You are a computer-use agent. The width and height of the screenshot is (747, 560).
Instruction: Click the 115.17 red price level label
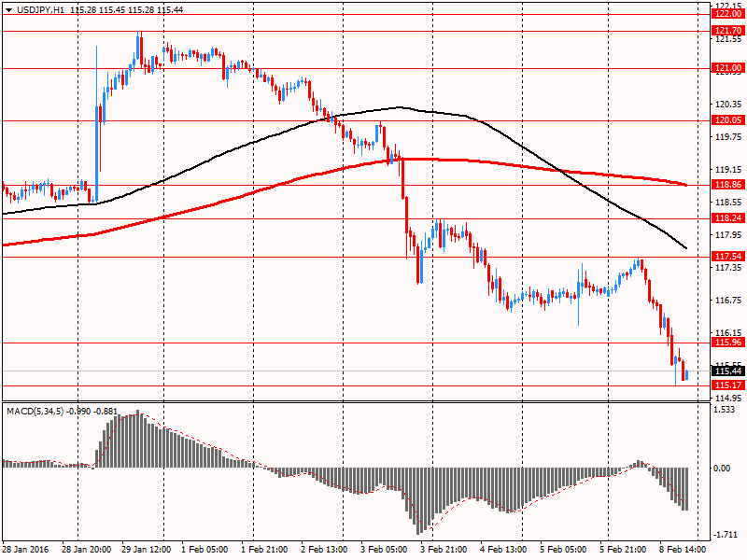tap(728, 385)
